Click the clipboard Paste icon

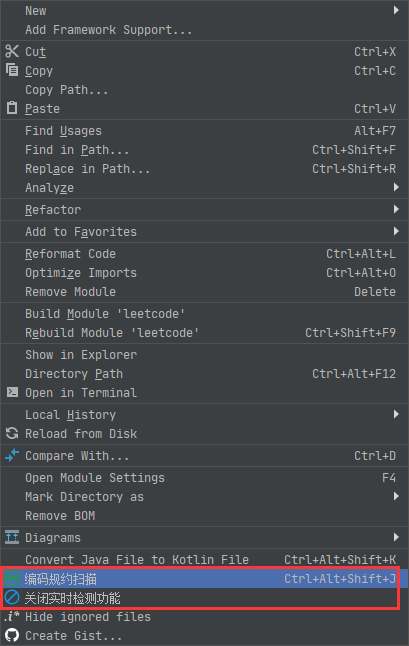[12, 108]
